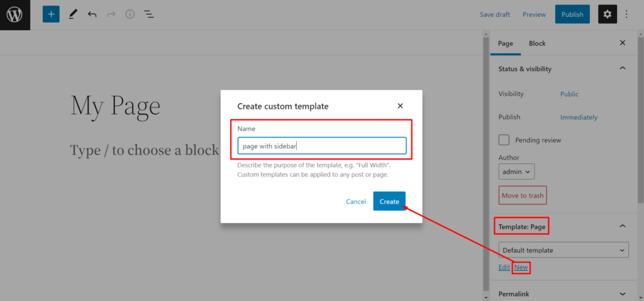
Task: Switch to the Page tab
Action: [x=505, y=43]
